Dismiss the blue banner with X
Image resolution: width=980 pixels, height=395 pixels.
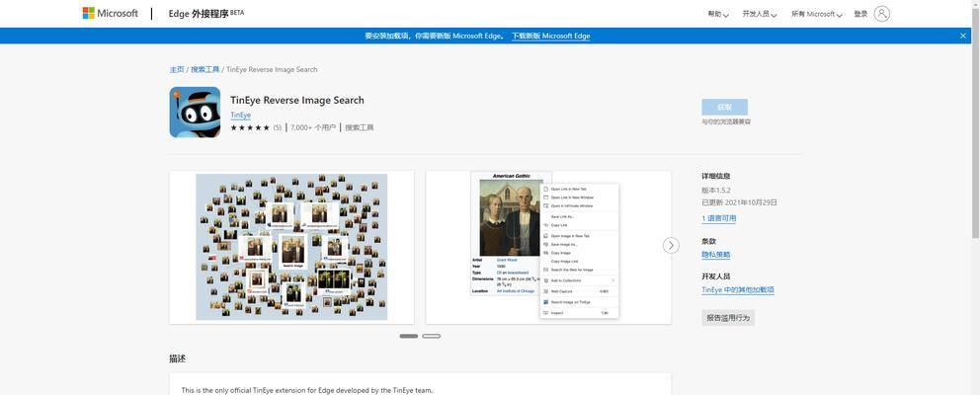963,36
